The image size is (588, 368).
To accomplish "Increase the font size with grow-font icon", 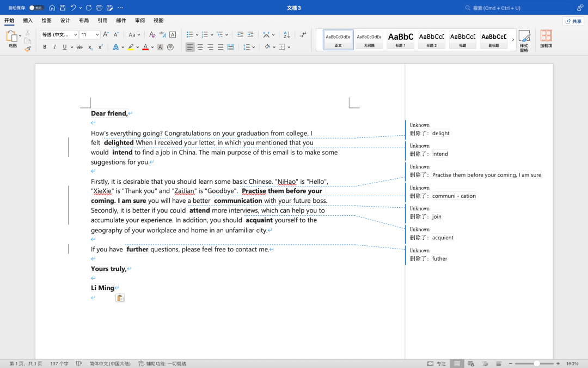I will 106,34.
